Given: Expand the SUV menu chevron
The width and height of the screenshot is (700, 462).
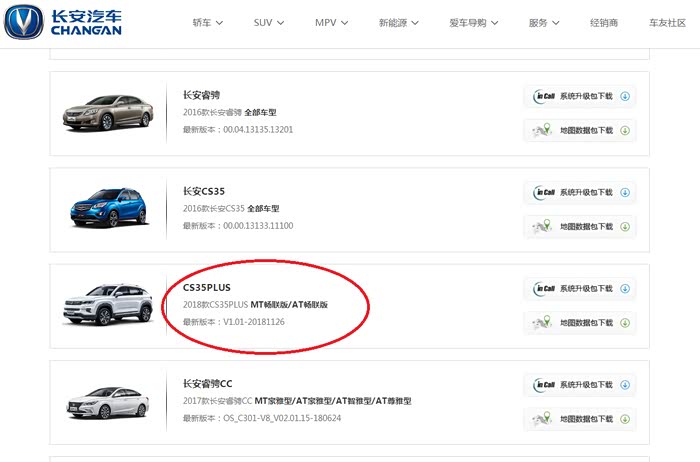Looking at the screenshot, I should tap(280, 23).
